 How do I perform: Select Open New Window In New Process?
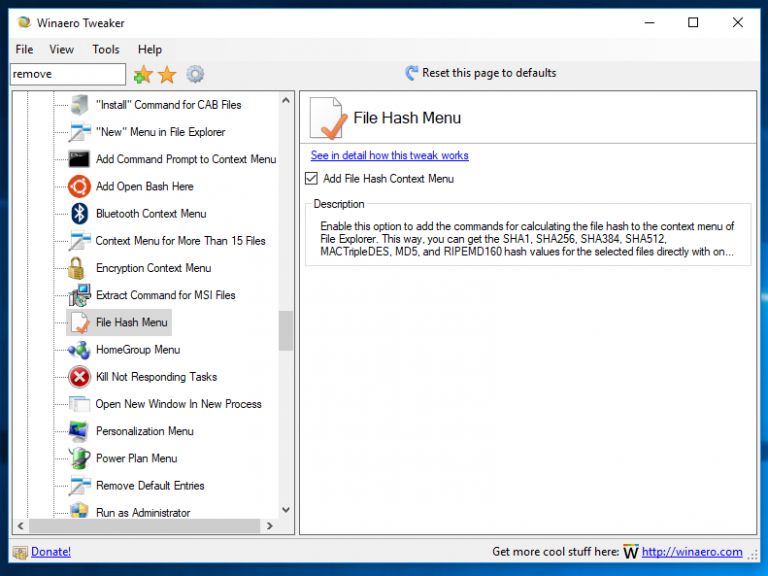178,404
